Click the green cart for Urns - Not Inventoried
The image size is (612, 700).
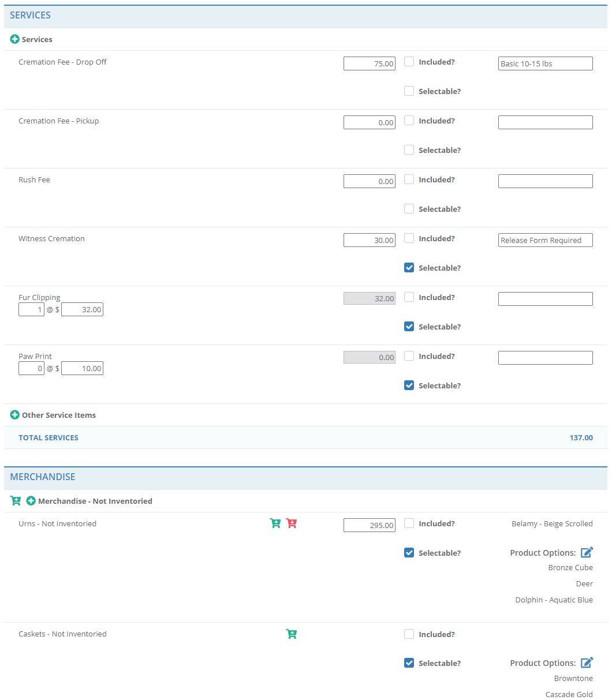[x=275, y=523]
